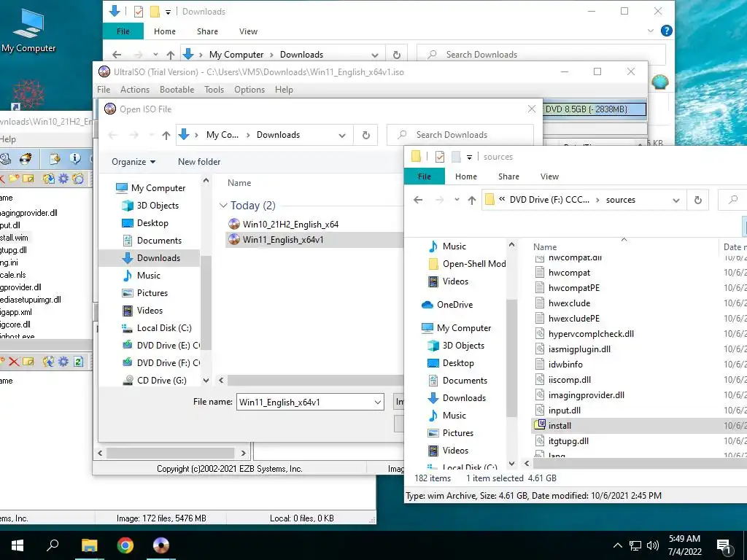The image size is (747, 560).
Task: Click the Add Files icon in upper image pane toolbar
Action: pos(49,179)
